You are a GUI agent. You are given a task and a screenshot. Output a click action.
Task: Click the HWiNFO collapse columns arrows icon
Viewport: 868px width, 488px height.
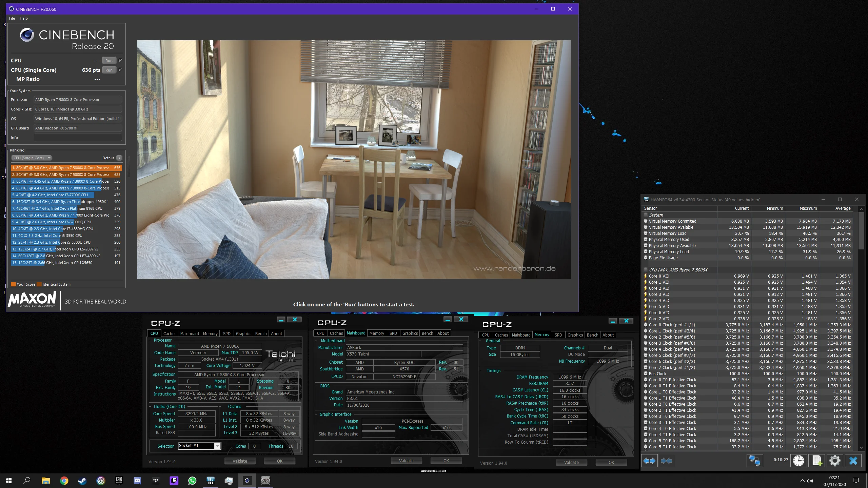click(666, 461)
